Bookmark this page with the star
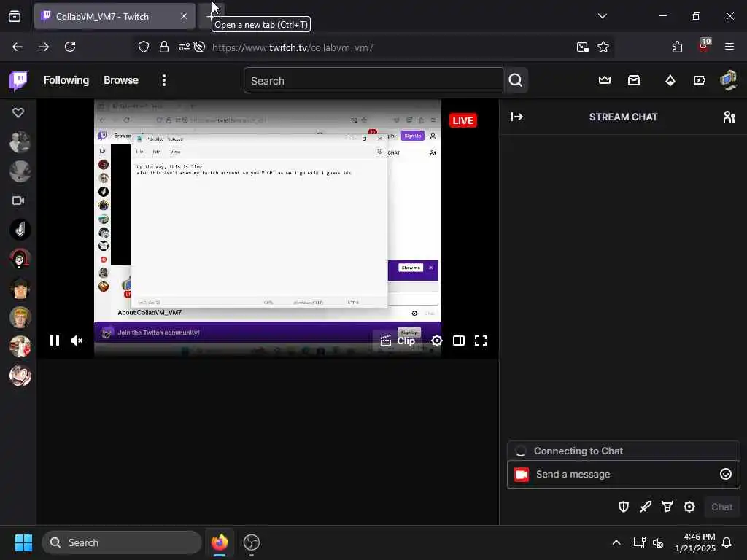 point(603,47)
